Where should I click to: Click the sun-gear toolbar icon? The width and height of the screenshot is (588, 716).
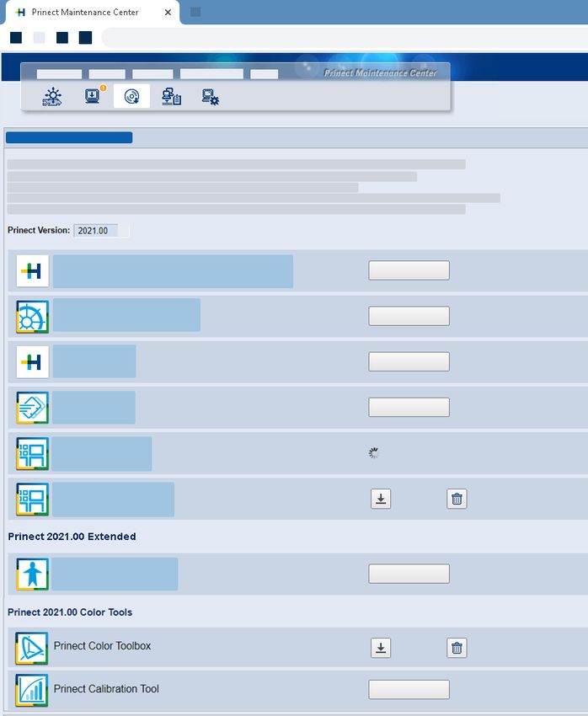(x=52, y=96)
